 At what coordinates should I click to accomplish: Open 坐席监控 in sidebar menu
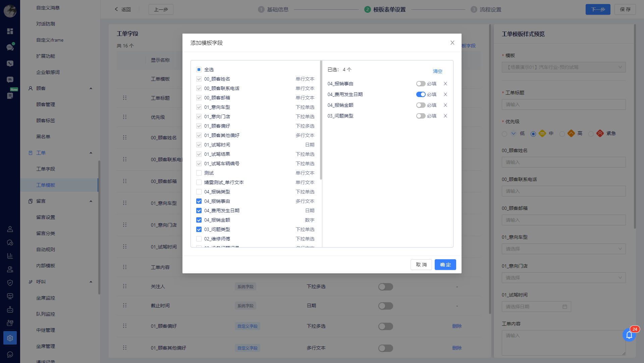pos(46,298)
